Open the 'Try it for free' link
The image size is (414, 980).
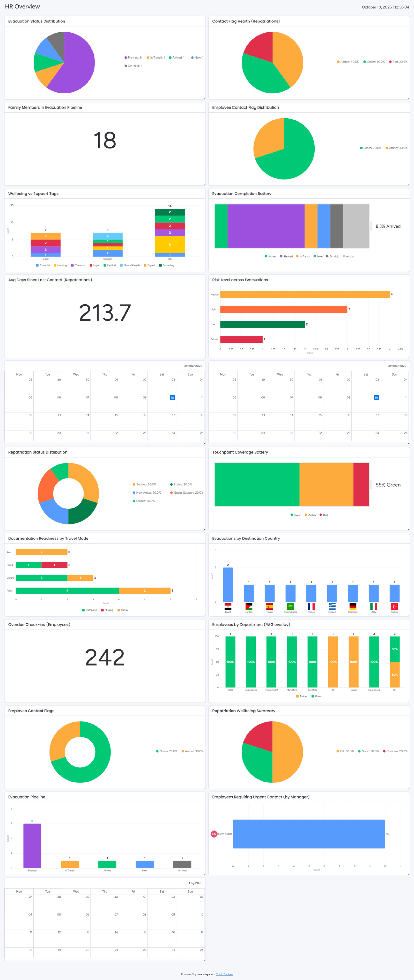click(x=225, y=974)
